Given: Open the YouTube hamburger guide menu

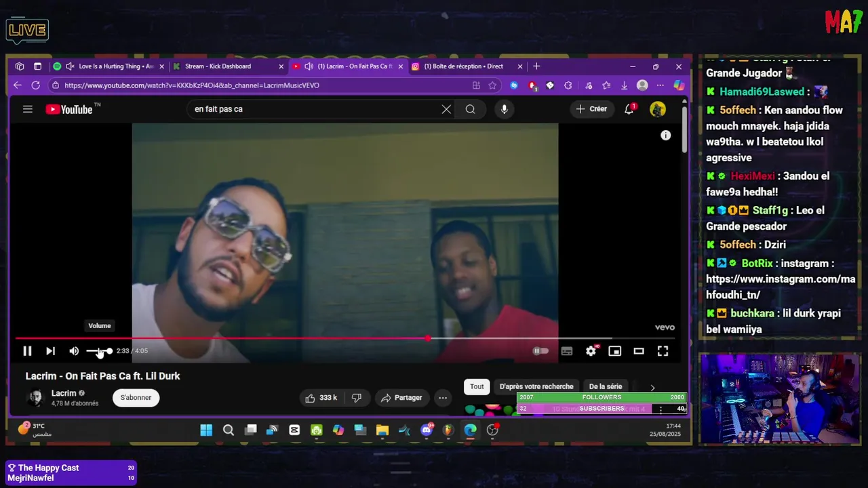Looking at the screenshot, I should pyautogui.click(x=28, y=109).
